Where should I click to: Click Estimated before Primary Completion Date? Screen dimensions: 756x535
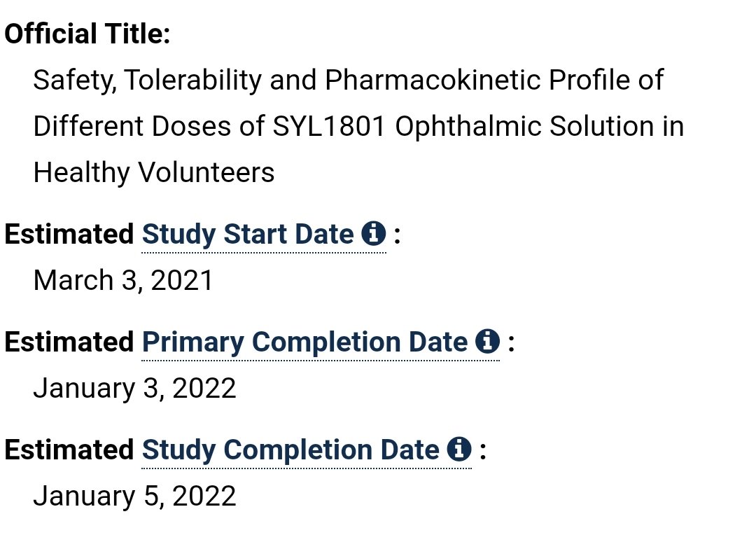coord(69,342)
